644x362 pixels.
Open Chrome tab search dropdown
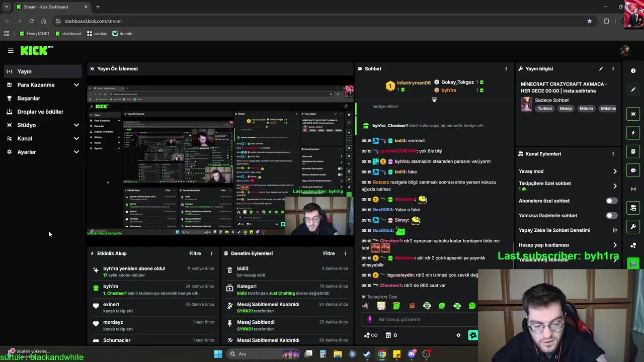point(7,7)
